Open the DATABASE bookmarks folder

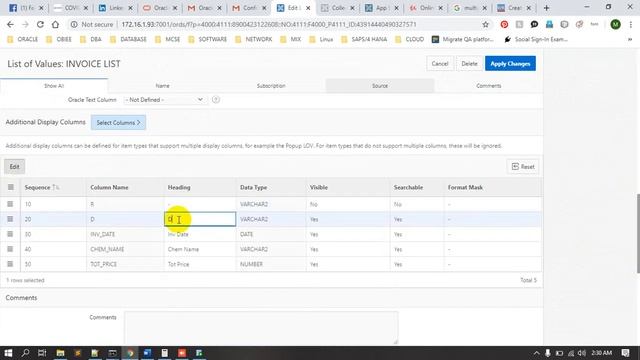(128, 39)
